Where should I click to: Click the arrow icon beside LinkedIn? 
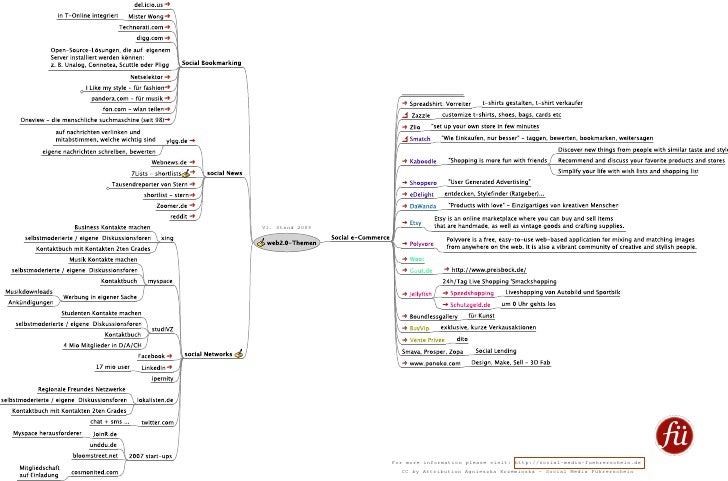(x=169, y=367)
